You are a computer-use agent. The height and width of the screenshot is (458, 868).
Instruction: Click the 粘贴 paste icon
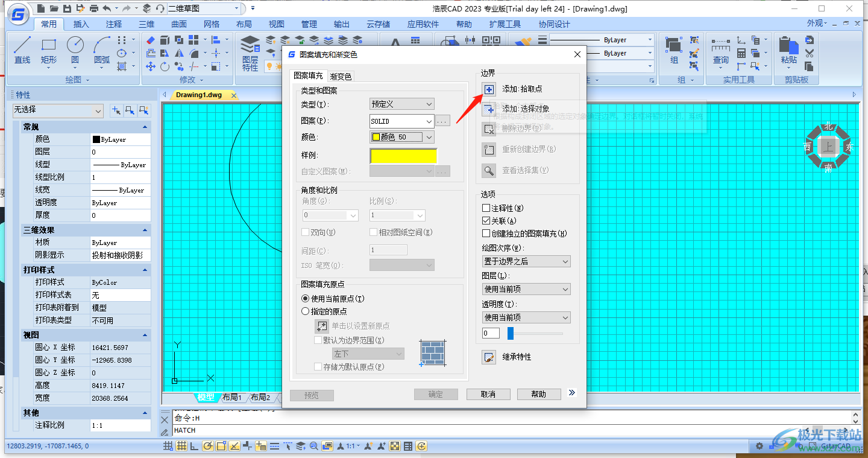[x=788, y=50]
